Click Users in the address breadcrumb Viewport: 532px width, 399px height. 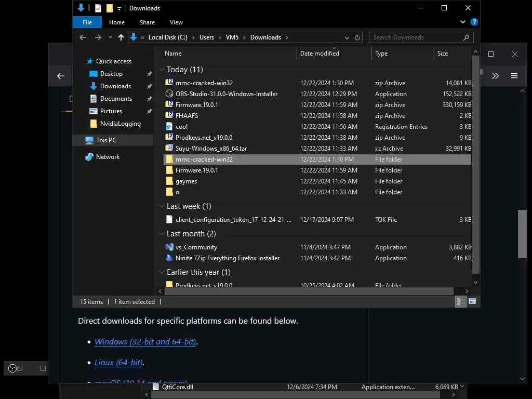click(207, 37)
